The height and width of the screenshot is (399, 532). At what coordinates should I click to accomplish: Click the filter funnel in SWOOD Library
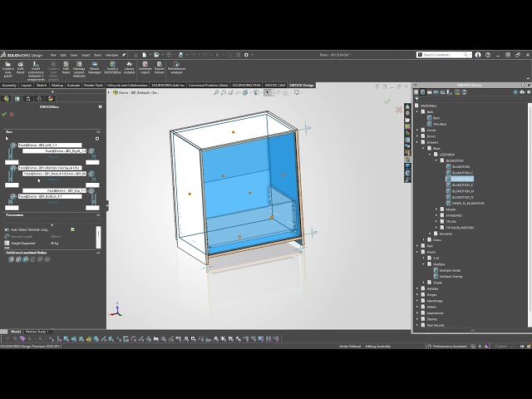coord(417,99)
